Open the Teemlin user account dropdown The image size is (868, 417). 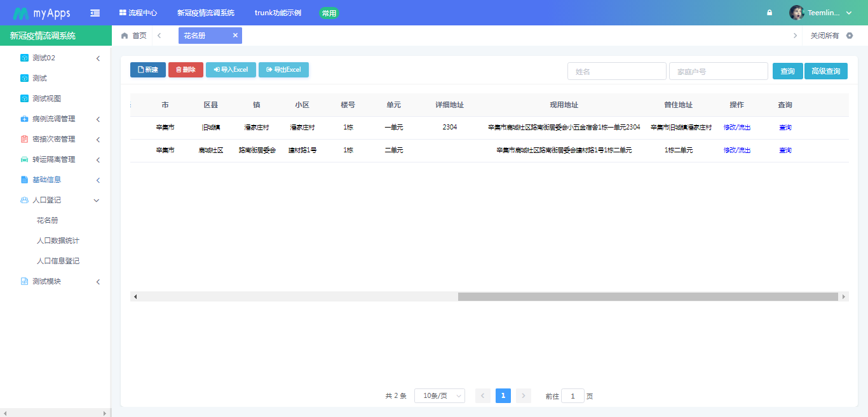click(x=823, y=12)
